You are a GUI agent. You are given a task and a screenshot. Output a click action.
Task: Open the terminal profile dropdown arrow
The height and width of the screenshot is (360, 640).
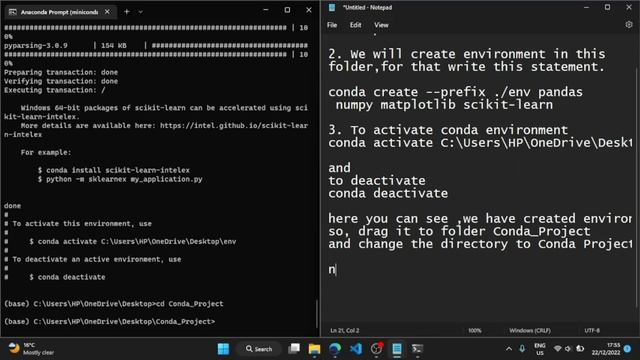click(x=140, y=12)
